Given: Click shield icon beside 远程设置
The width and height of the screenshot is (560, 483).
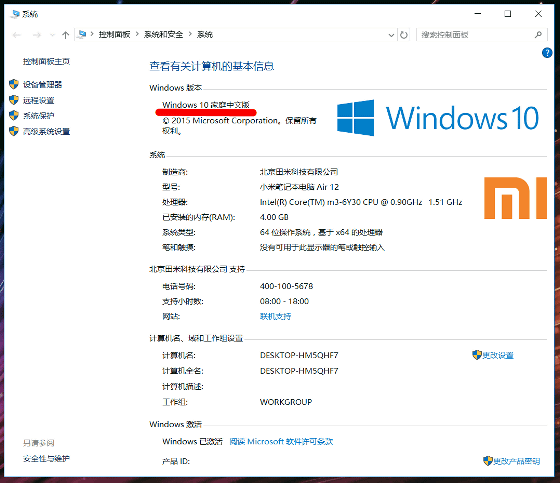Looking at the screenshot, I should (14, 100).
